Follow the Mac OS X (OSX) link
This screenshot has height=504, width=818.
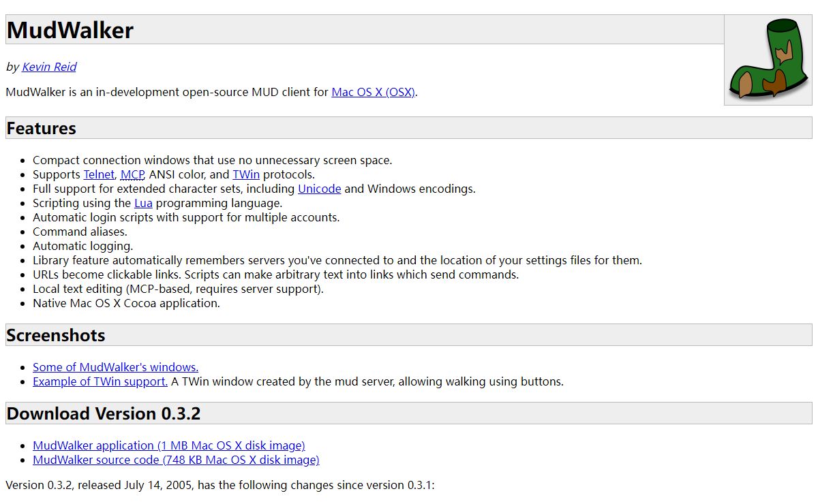coord(373,92)
